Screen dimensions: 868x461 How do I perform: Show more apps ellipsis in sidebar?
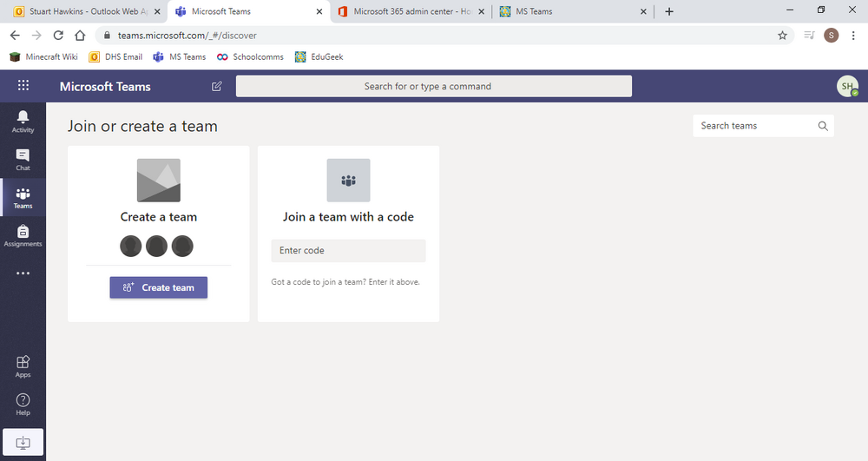click(x=23, y=273)
